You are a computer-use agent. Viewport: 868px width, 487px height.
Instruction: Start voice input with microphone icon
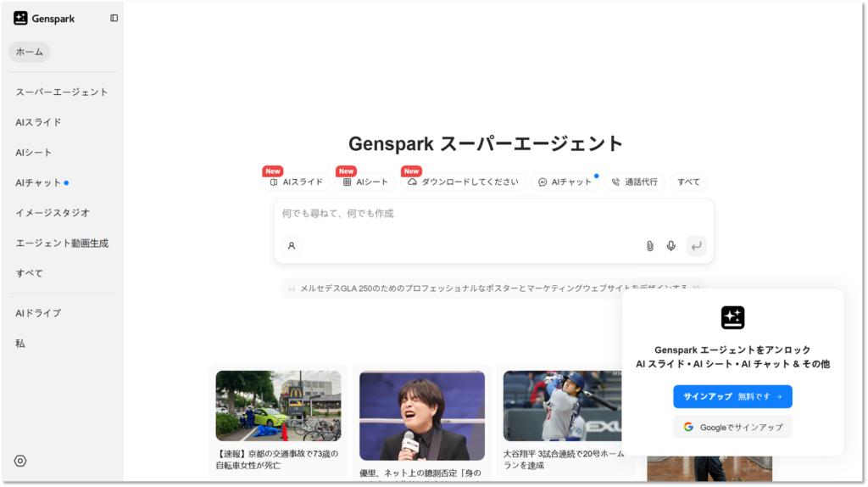point(671,246)
